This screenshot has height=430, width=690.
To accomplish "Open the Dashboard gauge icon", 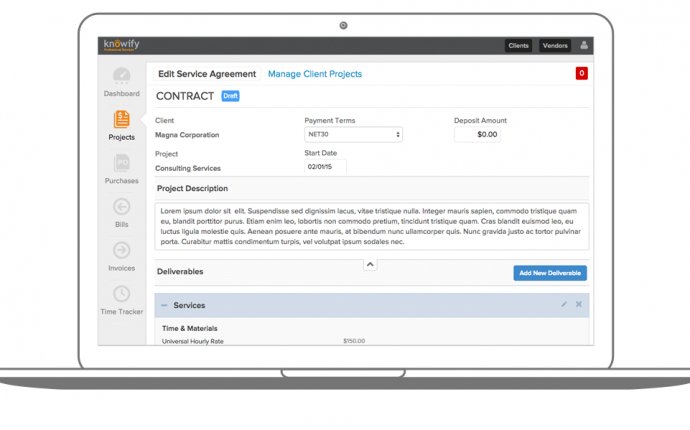I will point(121,76).
